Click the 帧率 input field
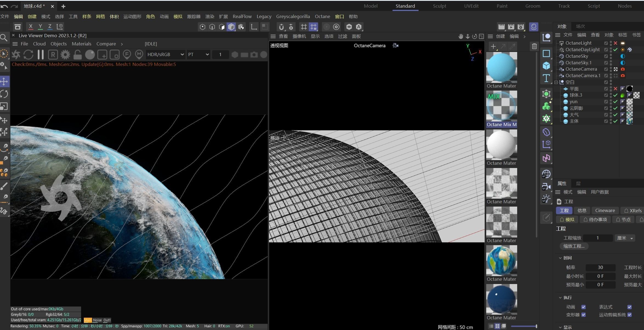The height and width of the screenshot is (330, 644). [x=600, y=267]
